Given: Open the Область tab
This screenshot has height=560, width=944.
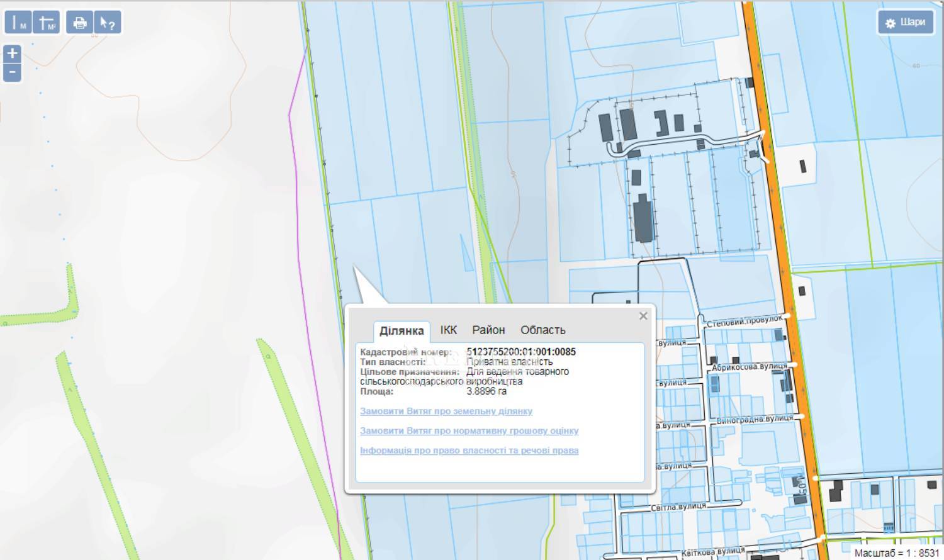Looking at the screenshot, I should [542, 330].
